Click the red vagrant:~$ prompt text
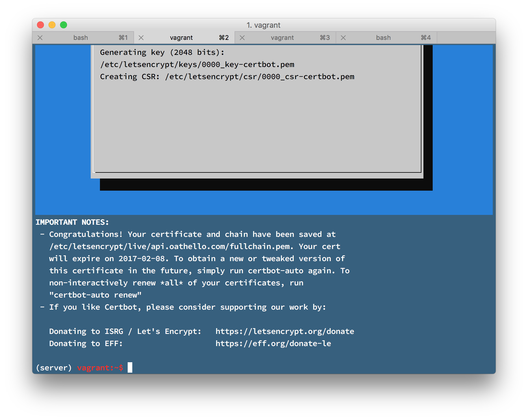The image size is (528, 420). 100,368
